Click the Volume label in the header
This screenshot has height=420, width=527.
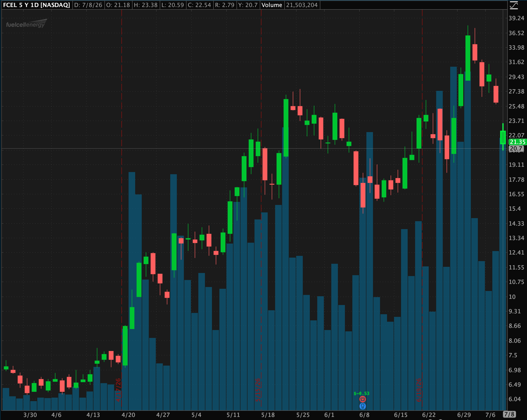pos(272,5)
